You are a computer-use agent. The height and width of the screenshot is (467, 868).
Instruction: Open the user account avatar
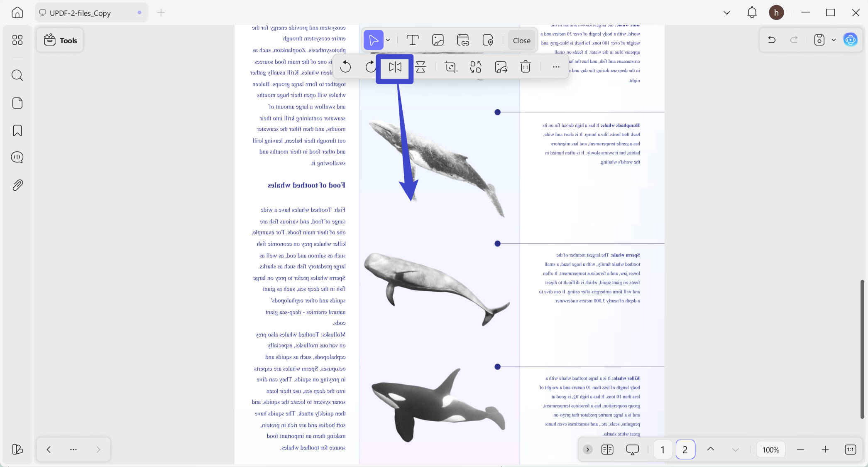tap(776, 13)
